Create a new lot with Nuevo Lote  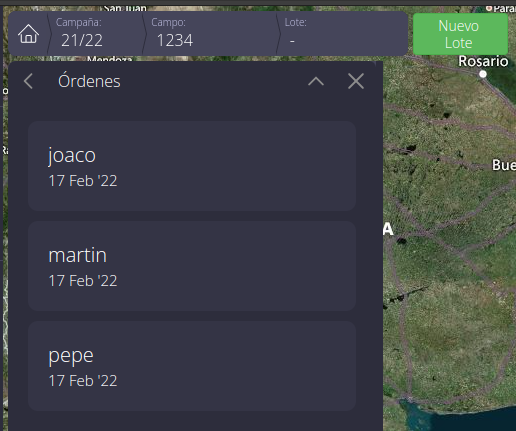click(460, 34)
